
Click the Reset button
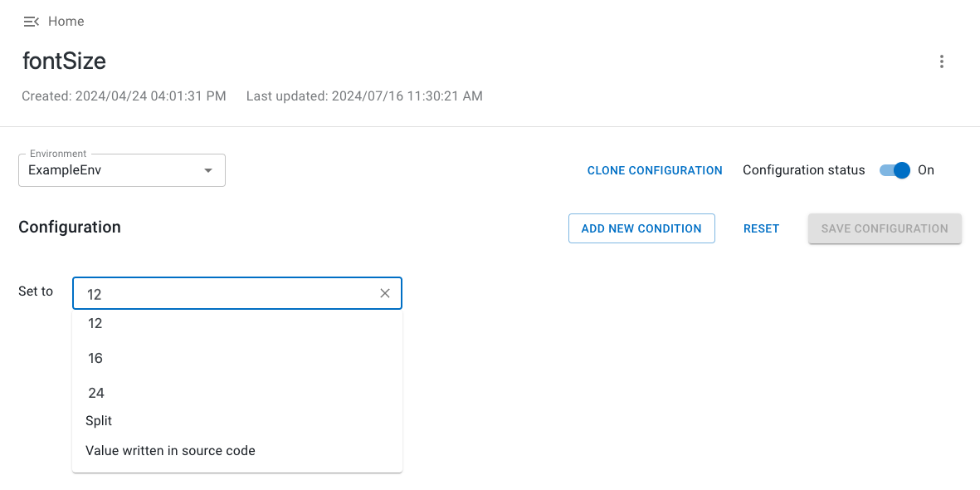point(761,228)
